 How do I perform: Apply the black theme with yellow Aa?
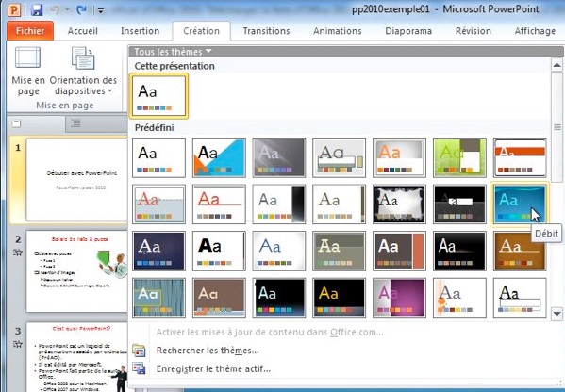click(x=339, y=298)
